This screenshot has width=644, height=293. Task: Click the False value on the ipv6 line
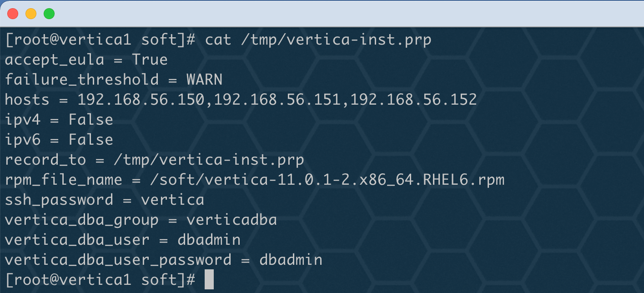point(91,140)
